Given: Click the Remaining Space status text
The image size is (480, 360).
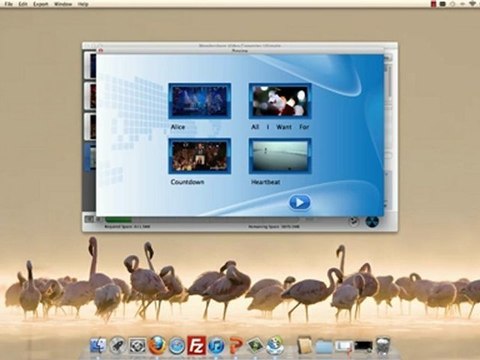Looking at the screenshot, I should click(274, 227).
